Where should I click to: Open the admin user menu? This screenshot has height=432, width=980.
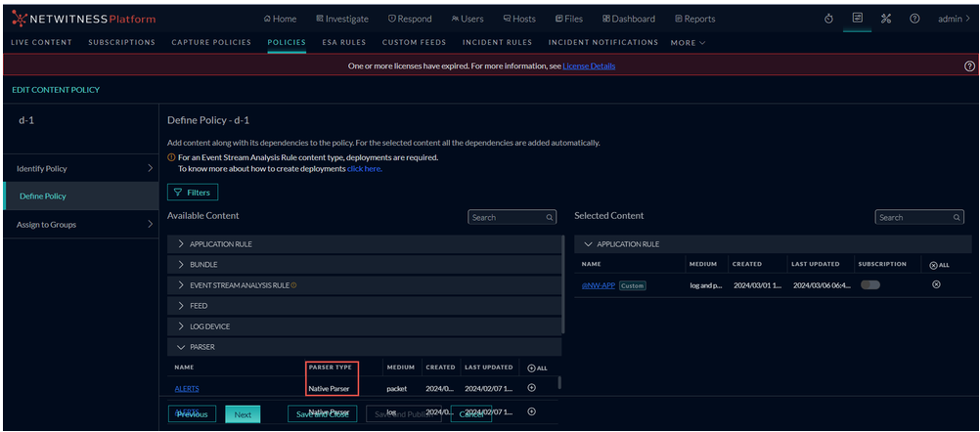[x=954, y=19]
